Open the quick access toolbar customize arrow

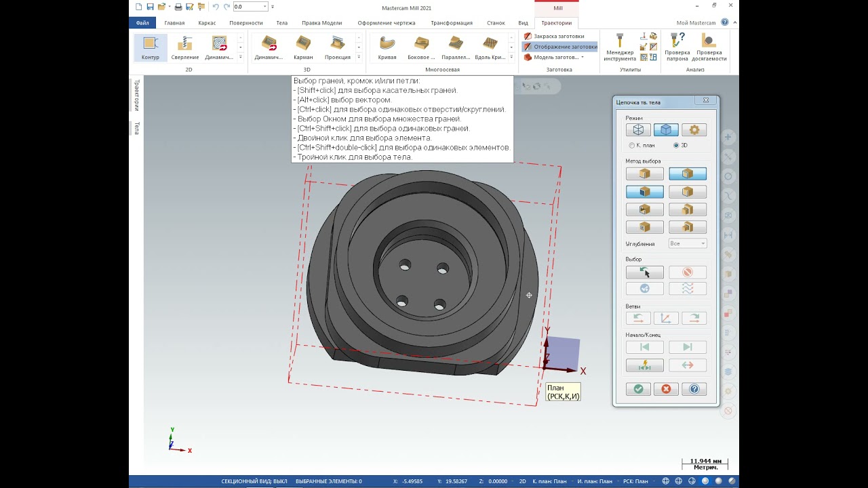[273, 7]
